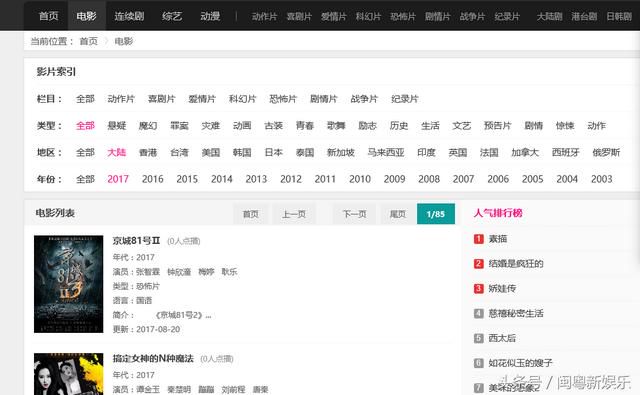Screen dimensions: 640x395
Task: Select year 2010 in 年份 filter
Action: coord(360,179)
